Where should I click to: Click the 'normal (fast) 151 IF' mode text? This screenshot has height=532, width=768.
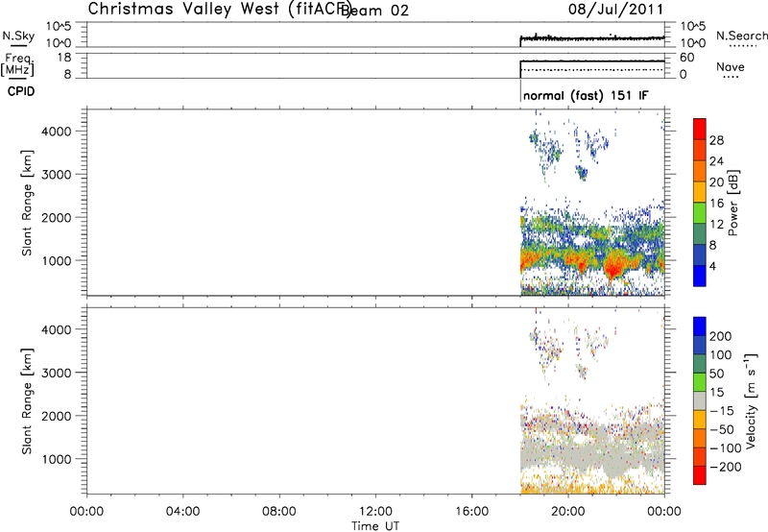586,95
